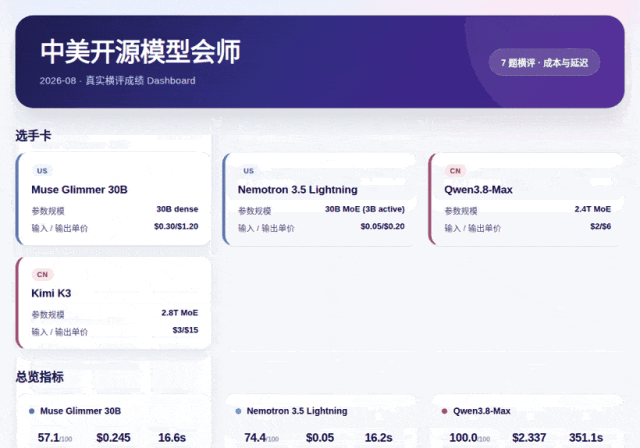Select the $2/$6 price value

[600, 226]
